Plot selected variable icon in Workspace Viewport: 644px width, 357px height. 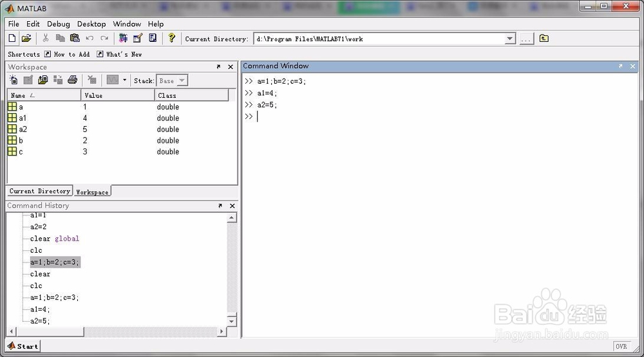coord(113,80)
